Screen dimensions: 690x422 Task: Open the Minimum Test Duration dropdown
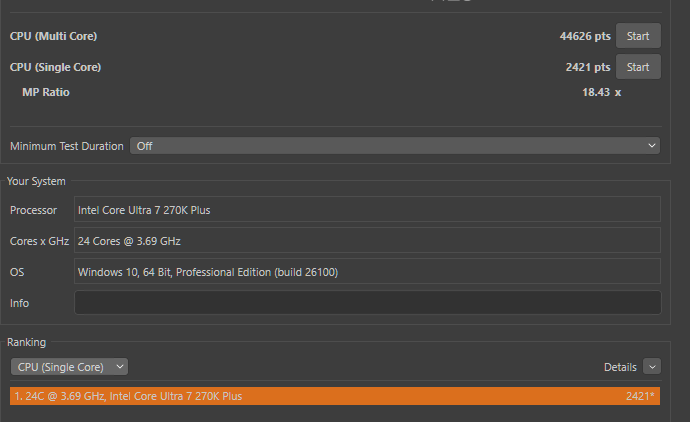[395, 146]
